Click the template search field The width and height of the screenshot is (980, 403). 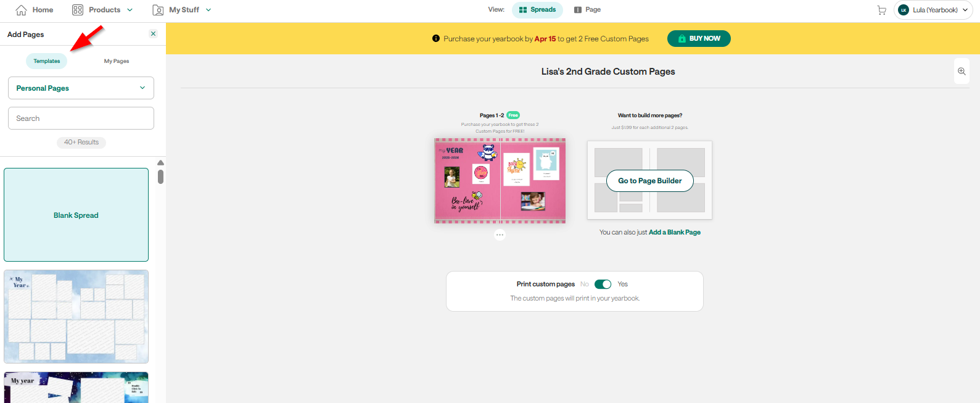tap(81, 118)
